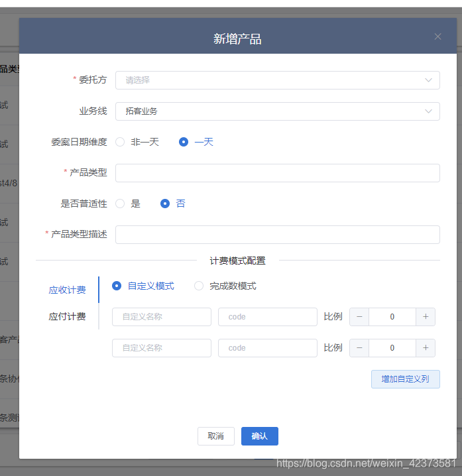Click the 增加自定义列 button
This screenshot has height=476, width=462.
406,379
